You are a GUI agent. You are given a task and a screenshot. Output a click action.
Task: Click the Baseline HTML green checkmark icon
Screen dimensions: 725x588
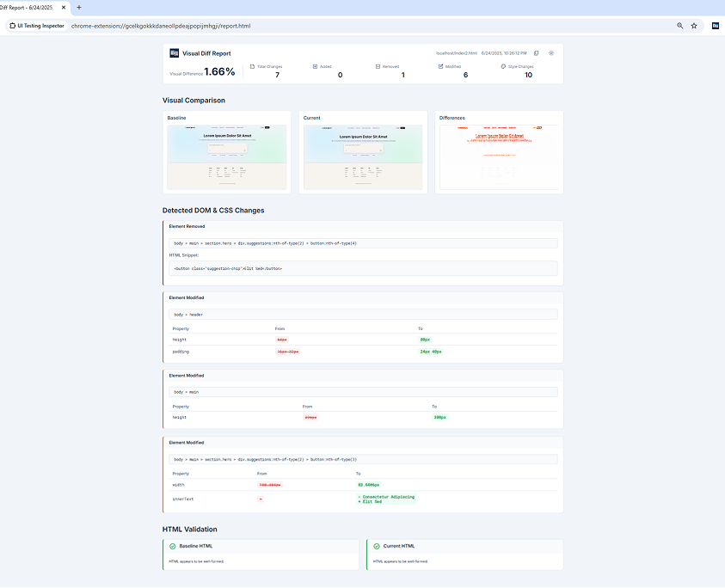(173, 547)
